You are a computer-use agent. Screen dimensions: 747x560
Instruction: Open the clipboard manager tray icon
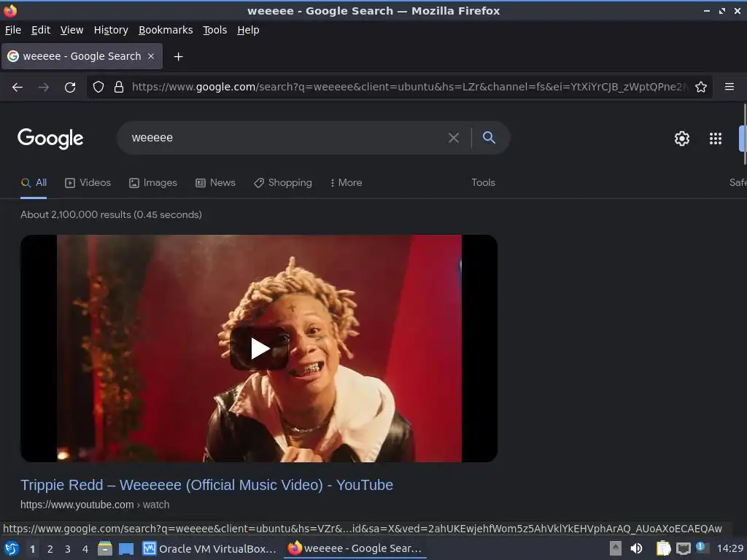coord(663,549)
